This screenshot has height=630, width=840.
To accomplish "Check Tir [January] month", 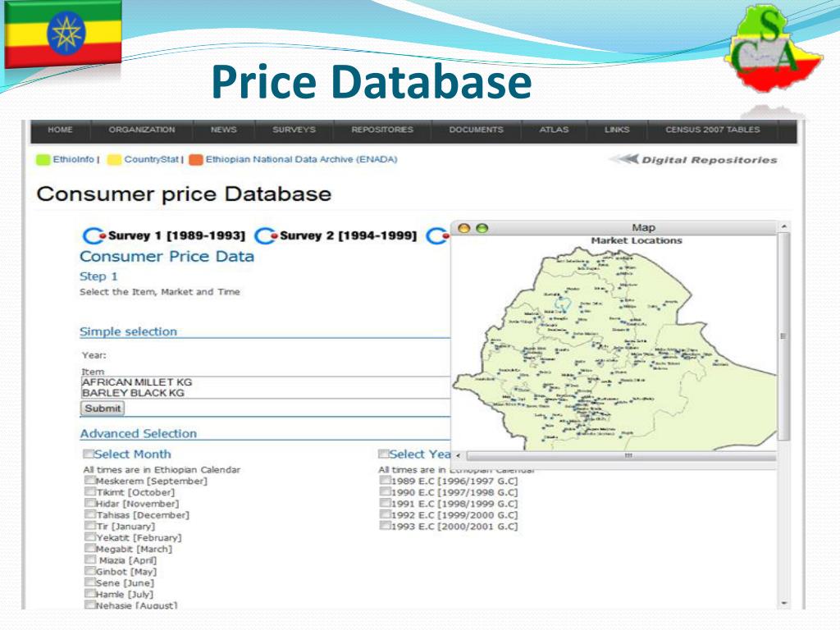I will click(90, 526).
